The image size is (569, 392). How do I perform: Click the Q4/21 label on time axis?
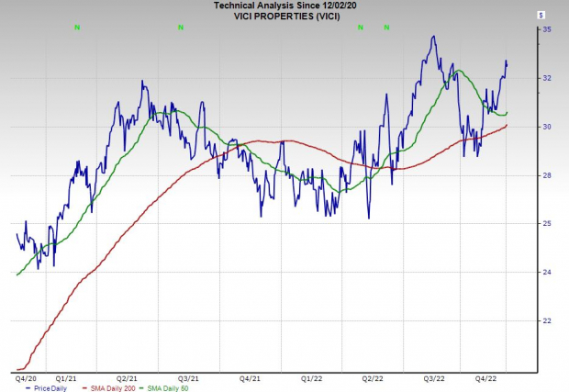tap(250, 376)
